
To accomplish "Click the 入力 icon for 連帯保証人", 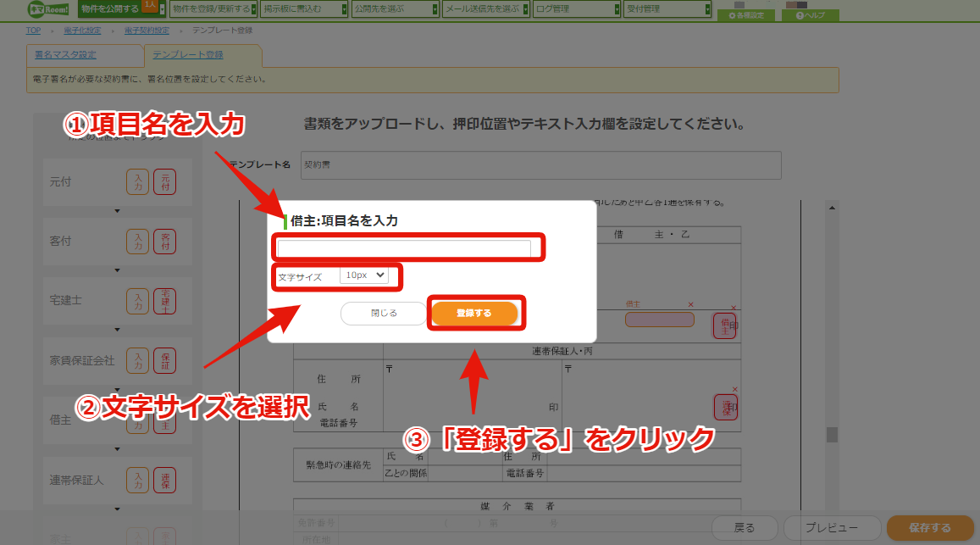I will pyautogui.click(x=137, y=480).
